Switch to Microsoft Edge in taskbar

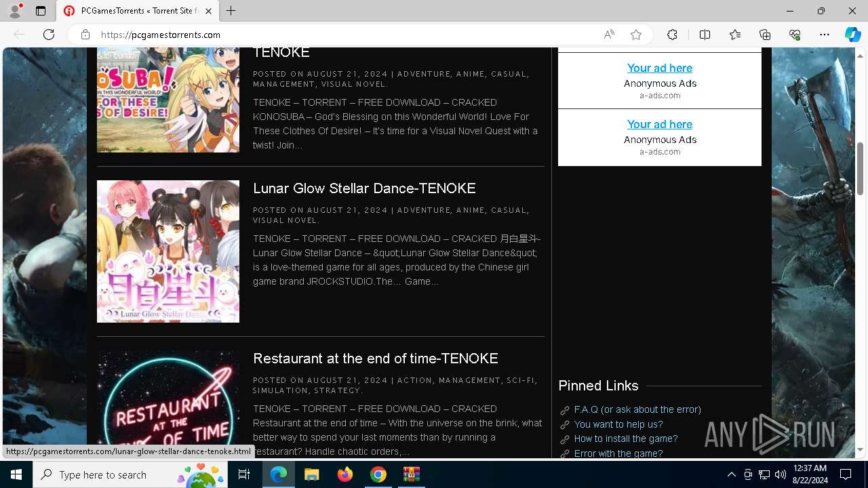click(x=279, y=474)
